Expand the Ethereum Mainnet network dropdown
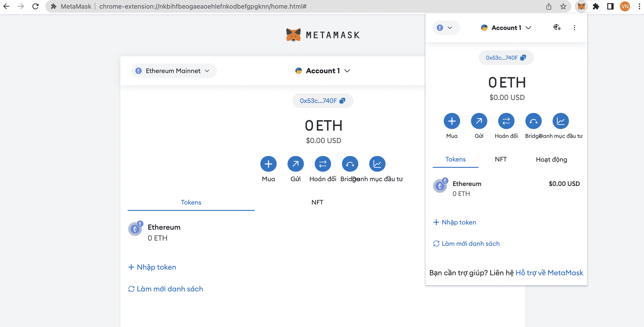The width and height of the screenshot is (644, 327). (x=174, y=71)
